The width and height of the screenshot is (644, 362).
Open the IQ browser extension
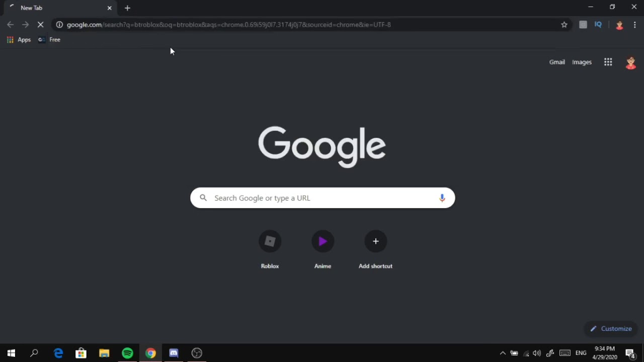click(x=598, y=25)
